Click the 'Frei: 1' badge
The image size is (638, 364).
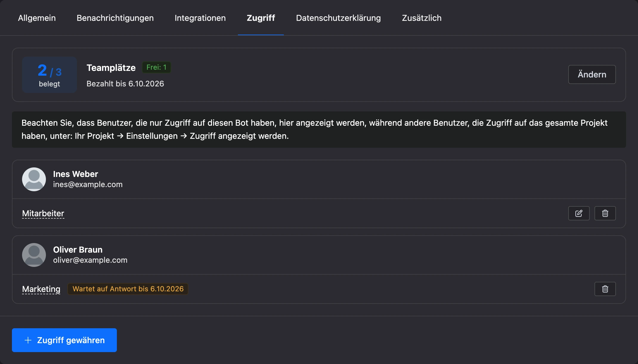point(157,67)
